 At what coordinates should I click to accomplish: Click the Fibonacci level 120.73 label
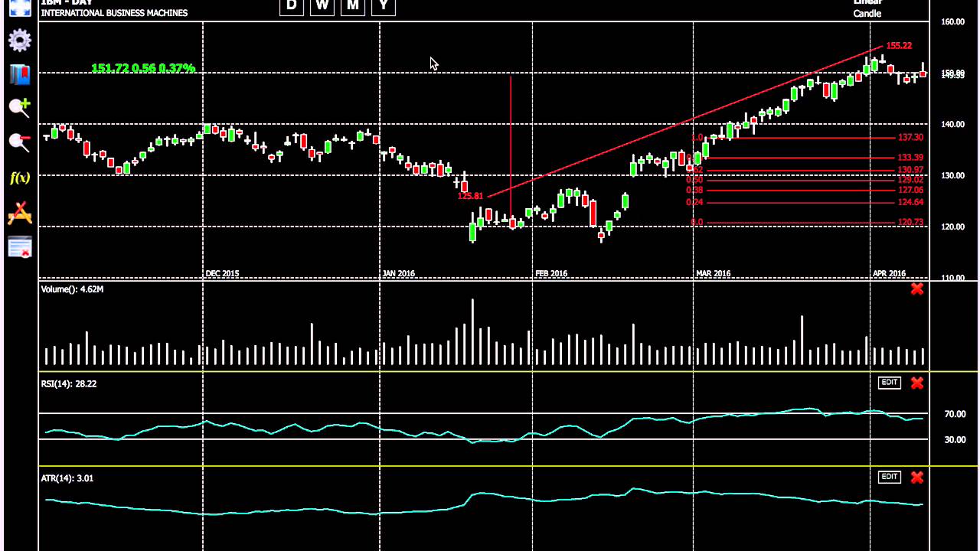click(x=910, y=222)
